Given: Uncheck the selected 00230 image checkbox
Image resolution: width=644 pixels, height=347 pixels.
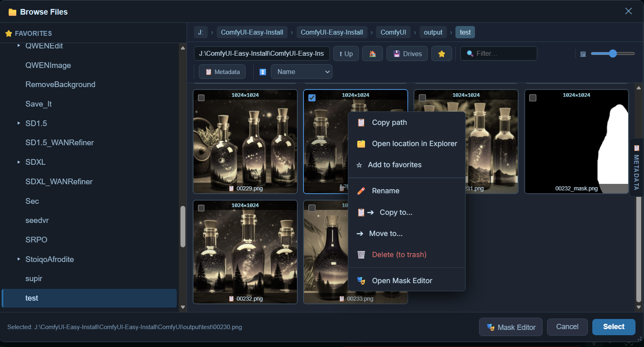Looking at the screenshot, I should point(312,98).
